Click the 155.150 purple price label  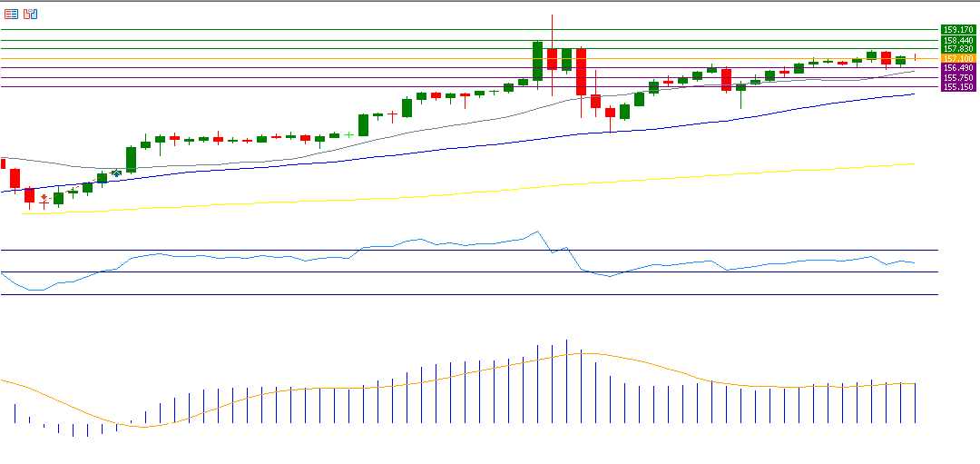coord(958,87)
